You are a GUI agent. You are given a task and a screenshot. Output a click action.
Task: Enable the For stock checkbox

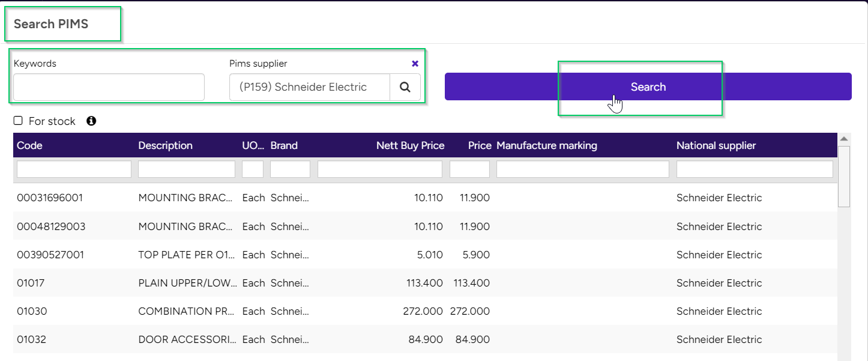click(18, 121)
